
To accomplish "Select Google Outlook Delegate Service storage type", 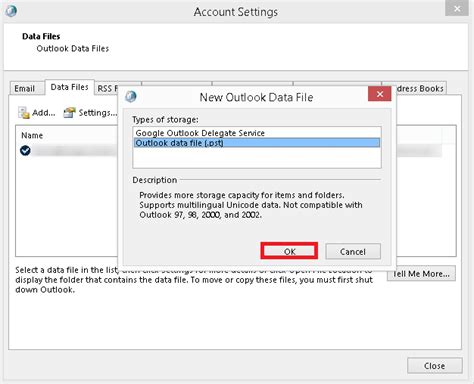I will point(257,133).
